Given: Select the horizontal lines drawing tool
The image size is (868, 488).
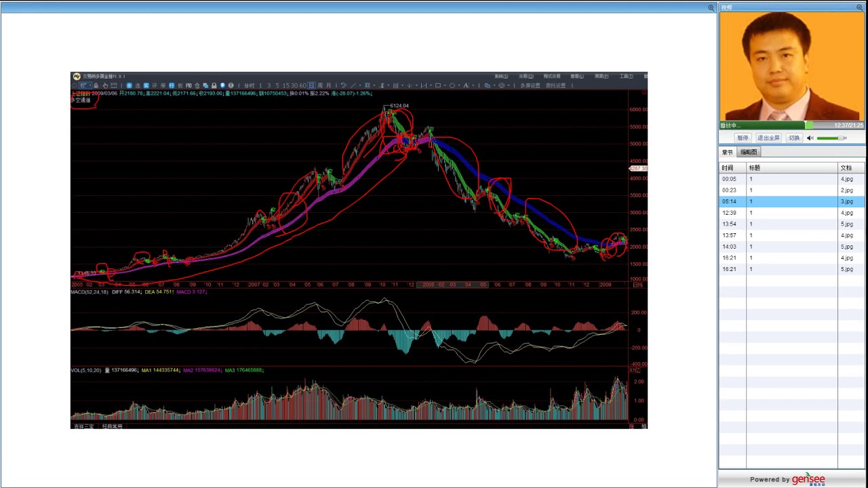Looking at the screenshot, I should 368,85.
